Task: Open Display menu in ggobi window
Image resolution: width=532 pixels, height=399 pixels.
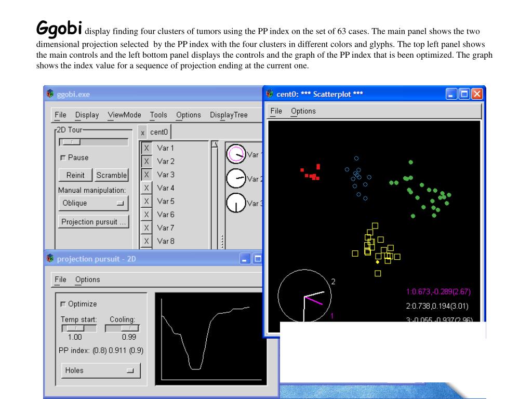Action: pyautogui.click(x=87, y=115)
